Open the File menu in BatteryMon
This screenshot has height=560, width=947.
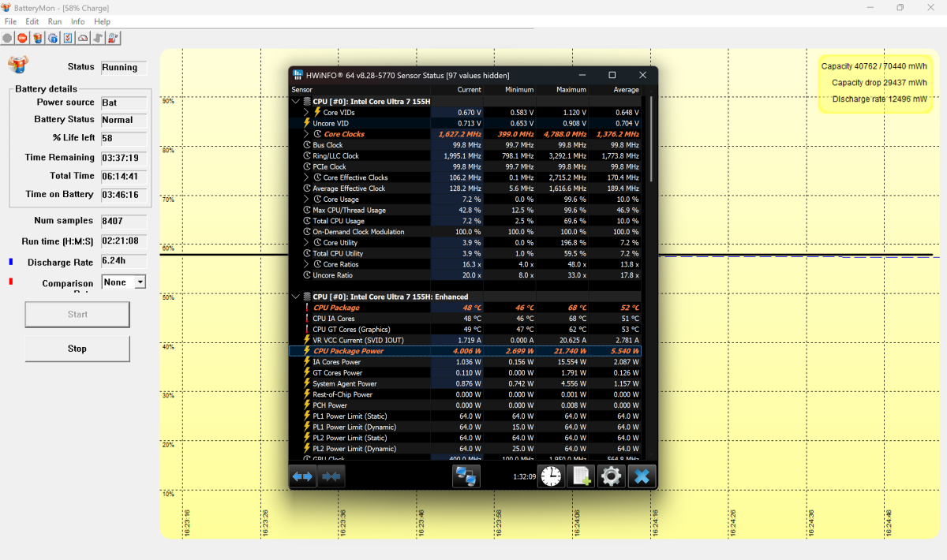(x=11, y=21)
